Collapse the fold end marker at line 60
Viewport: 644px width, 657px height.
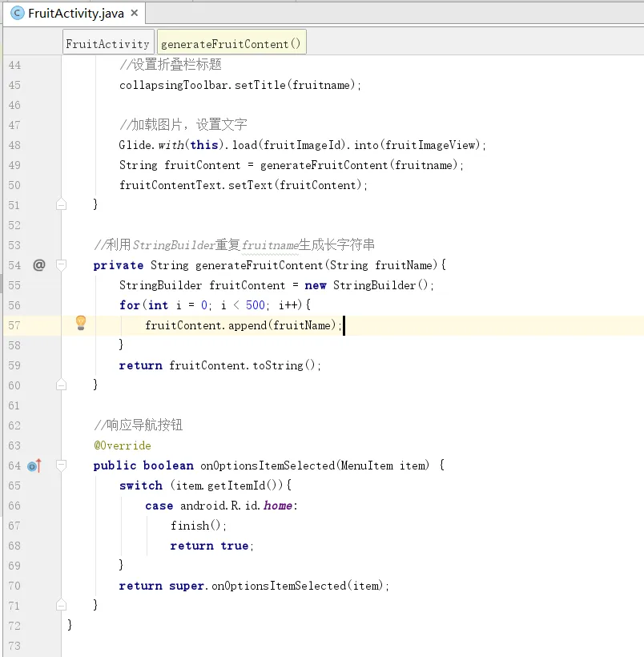click(61, 385)
